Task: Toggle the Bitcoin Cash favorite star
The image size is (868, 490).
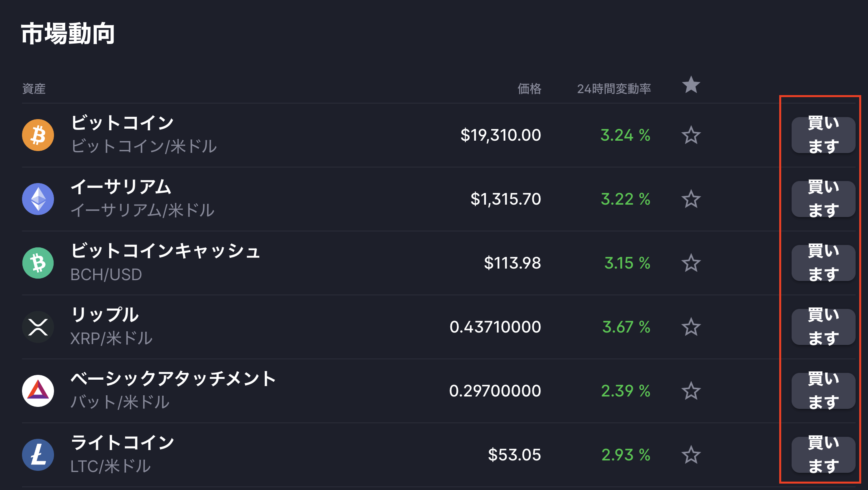Action: [691, 263]
